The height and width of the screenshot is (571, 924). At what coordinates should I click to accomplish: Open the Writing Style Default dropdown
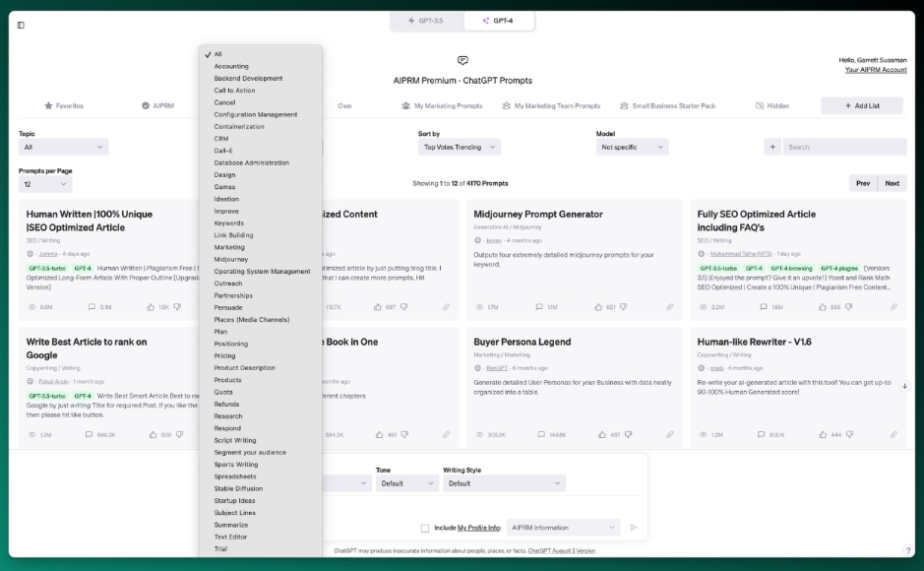(x=505, y=483)
